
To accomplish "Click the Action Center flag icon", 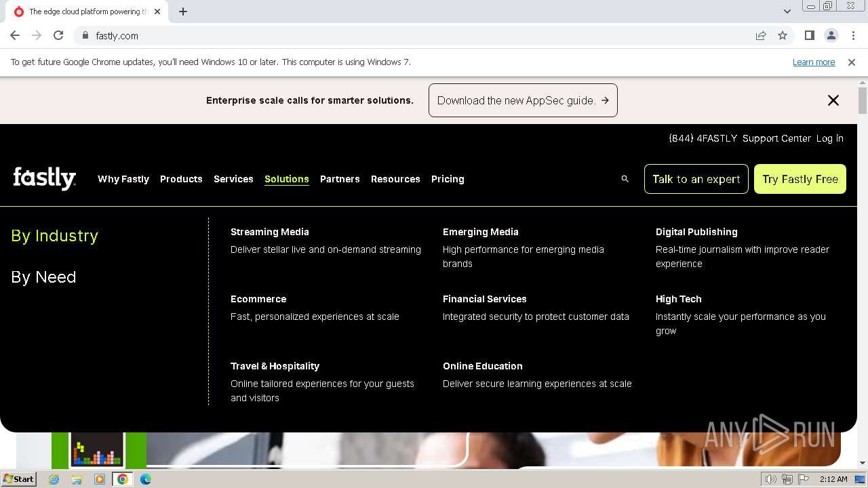I will coord(803,479).
